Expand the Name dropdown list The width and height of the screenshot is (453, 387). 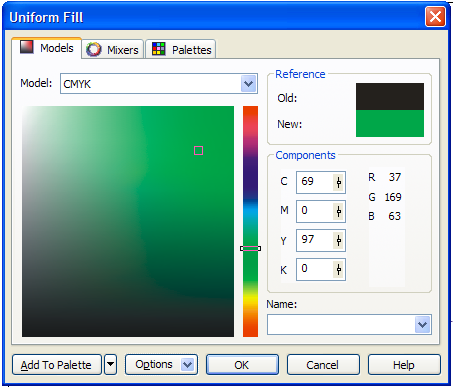click(423, 324)
